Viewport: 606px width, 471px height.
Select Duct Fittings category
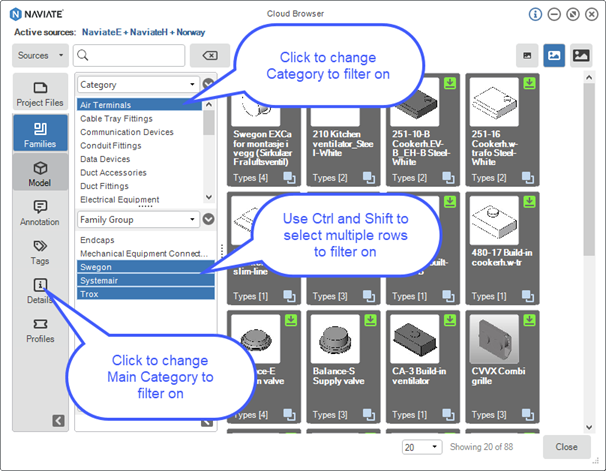click(139, 186)
